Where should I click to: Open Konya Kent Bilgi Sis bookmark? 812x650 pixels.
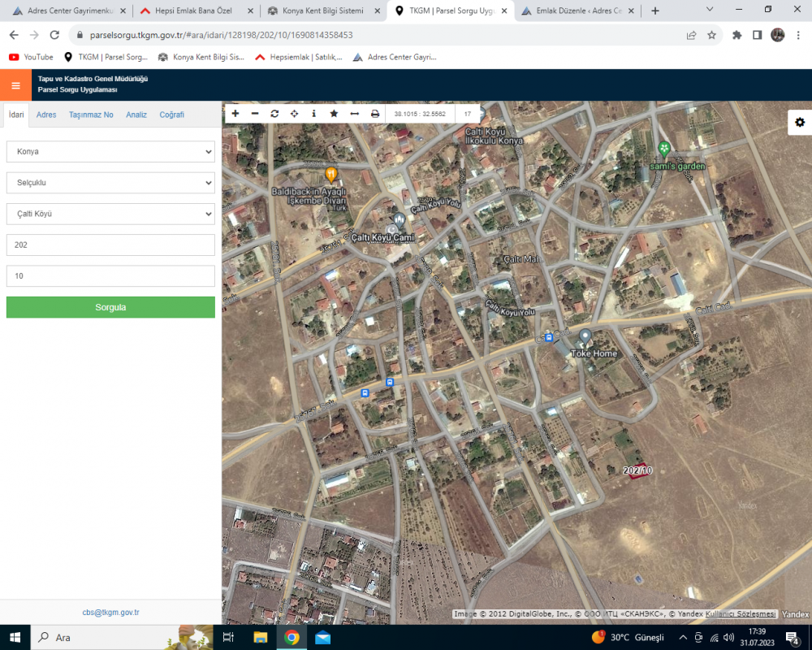pyautogui.click(x=201, y=57)
